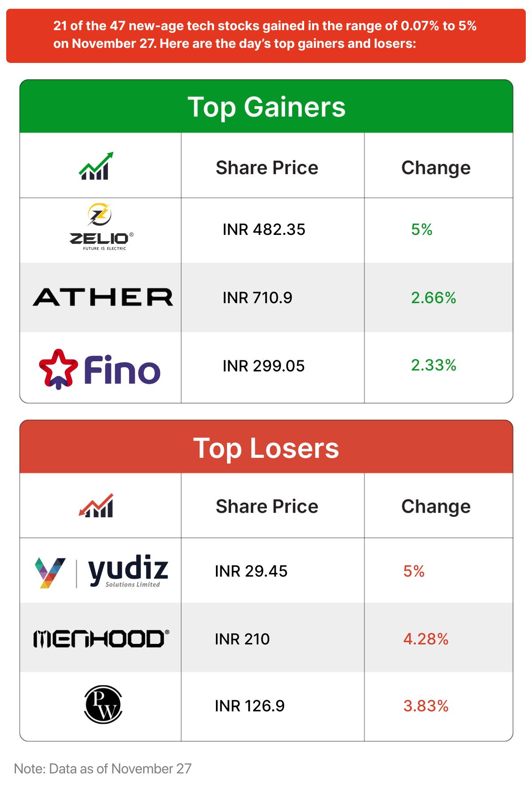Viewport: 532px width, 800px height.
Task: Click Menhood's 4.28% change value
Action: 426,639
